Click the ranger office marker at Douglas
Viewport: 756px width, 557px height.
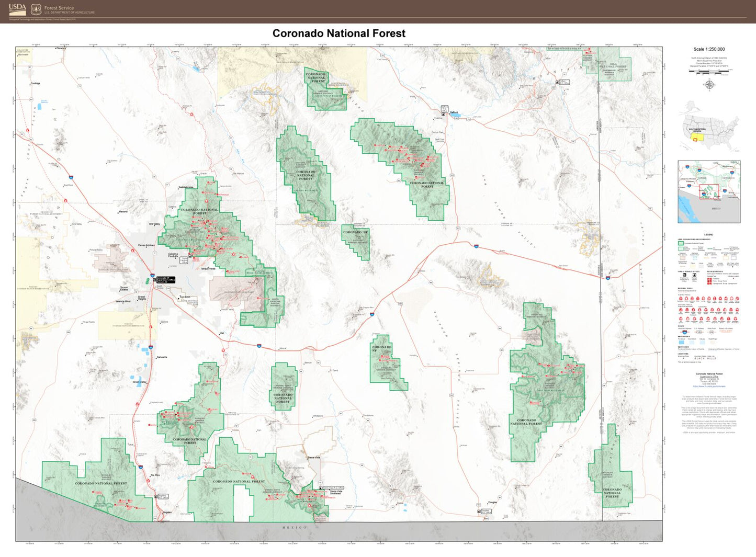coord(479,511)
